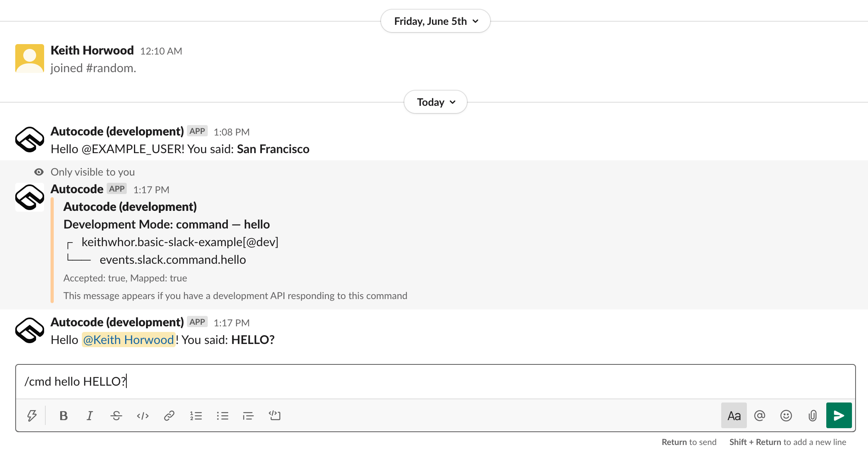Open Keith Horwood's yellow avatar profile

coord(30,59)
